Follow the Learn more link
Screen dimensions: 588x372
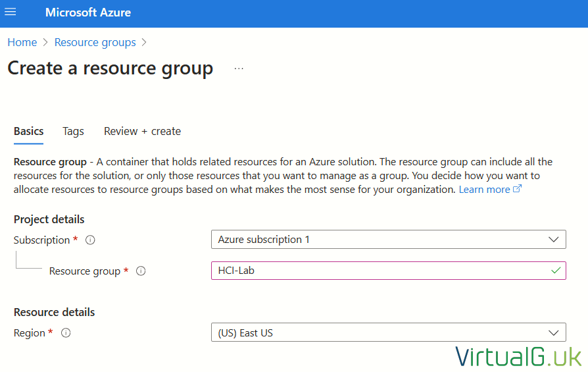click(484, 190)
